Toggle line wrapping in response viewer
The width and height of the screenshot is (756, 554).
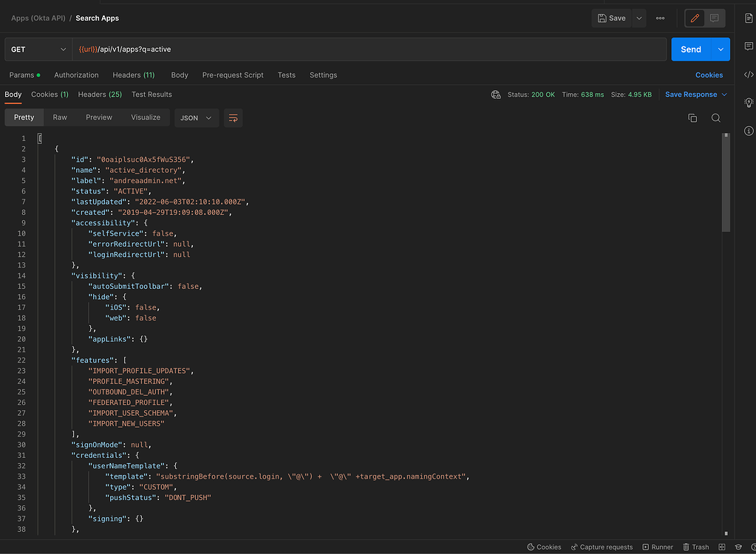tap(234, 118)
